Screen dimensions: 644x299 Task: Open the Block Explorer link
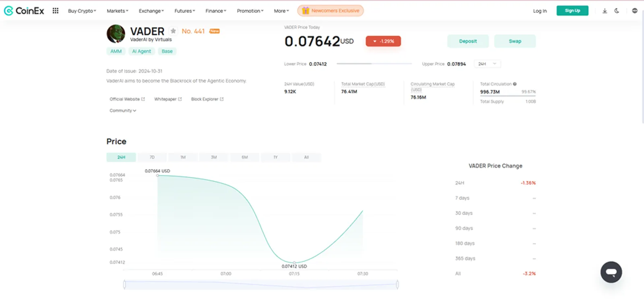pyautogui.click(x=207, y=99)
